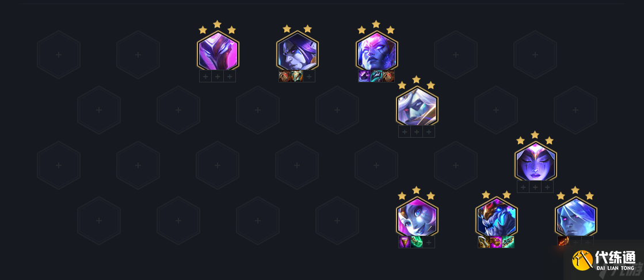The height and width of the screenshot is (280, 644).
Task: Select purple first item under glowing-forehead champion
Action: coord(364,76)
